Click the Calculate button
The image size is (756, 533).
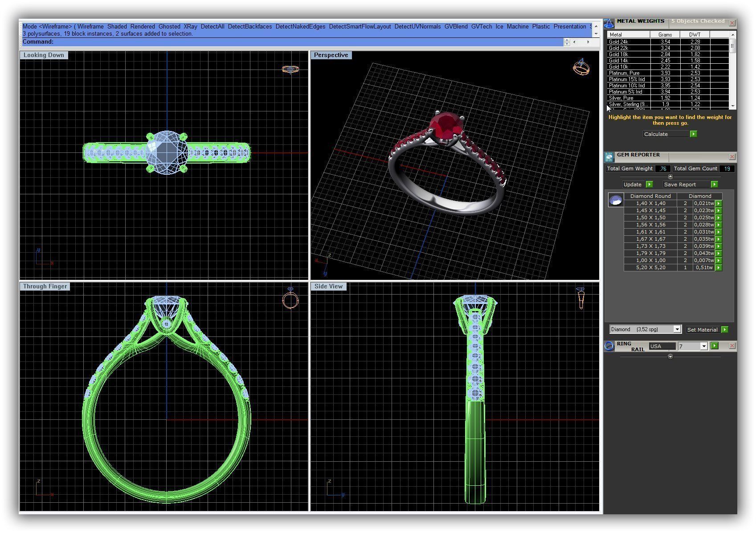pyautogui.click(x=670, y=134)
